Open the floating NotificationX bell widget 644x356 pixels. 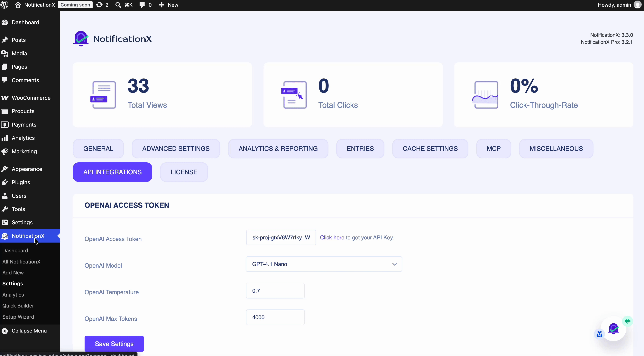pyautogui.click(x=613, y=328)
